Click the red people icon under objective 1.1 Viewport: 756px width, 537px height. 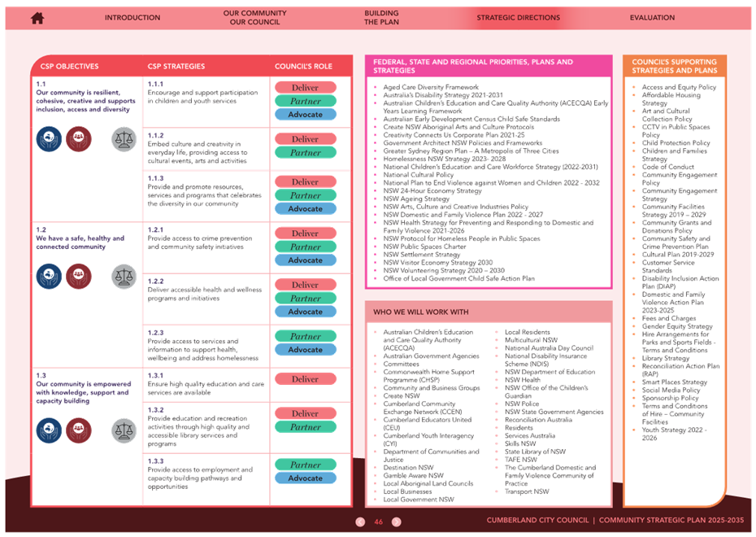(79, 139)
